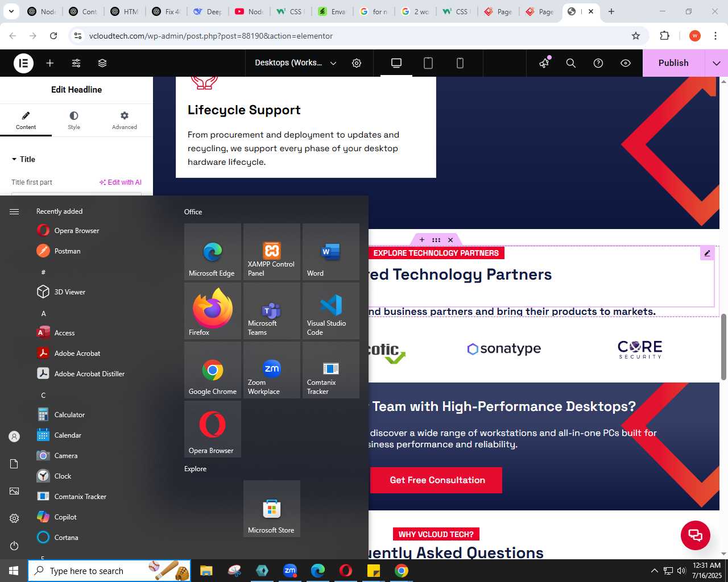This screenshot has height=582, width=728.
Task: Open Settings gear in the Start menu rail
Action: coord(14,518)
